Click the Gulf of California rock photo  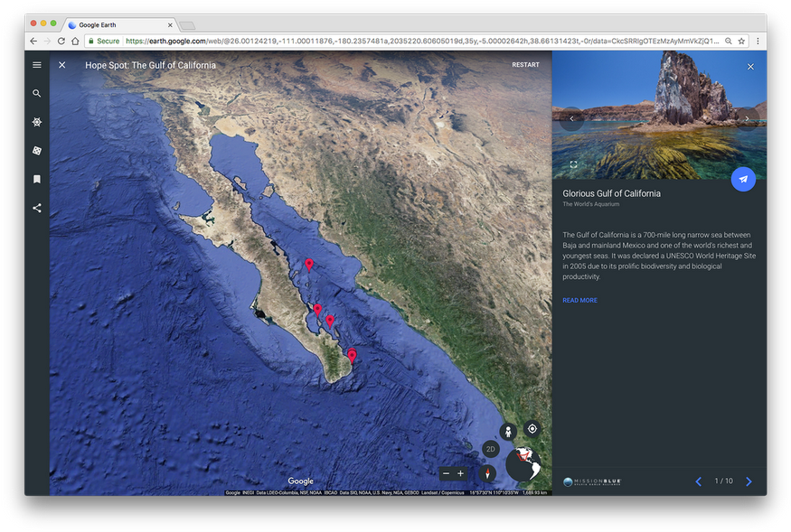659,115
